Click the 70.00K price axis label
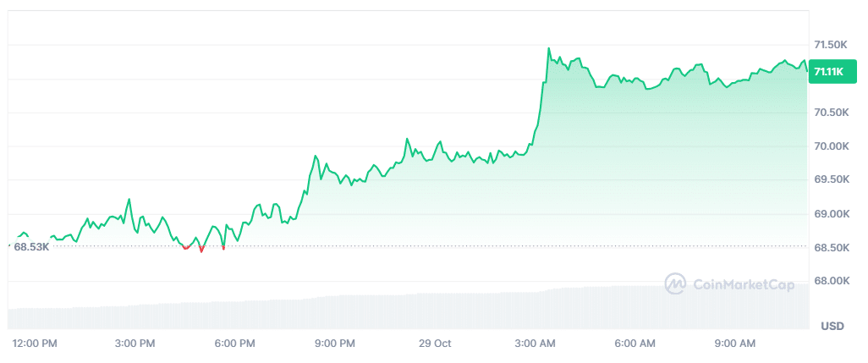The image size is (868, 363). (x=831, y=146)
